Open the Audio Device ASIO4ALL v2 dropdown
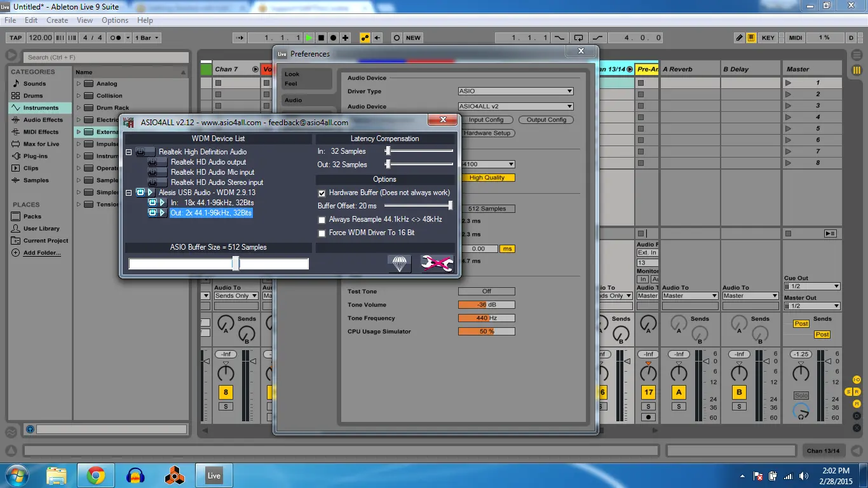Screen dimensions: 868x488 515,106
